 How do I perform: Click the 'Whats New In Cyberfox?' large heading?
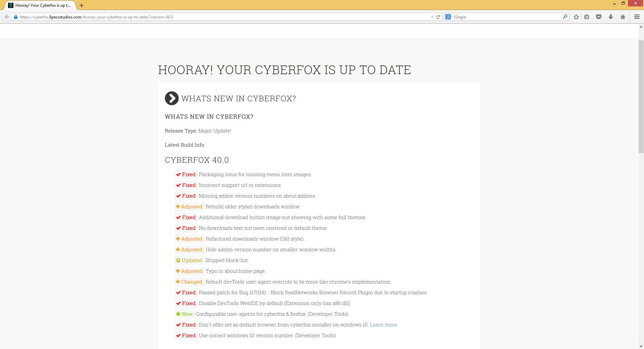click(238, 98)
